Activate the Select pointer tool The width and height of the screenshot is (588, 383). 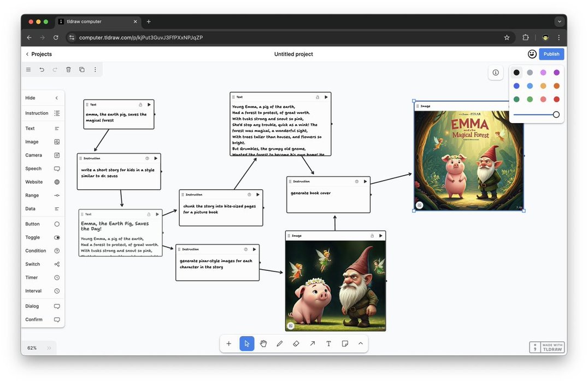247,344
